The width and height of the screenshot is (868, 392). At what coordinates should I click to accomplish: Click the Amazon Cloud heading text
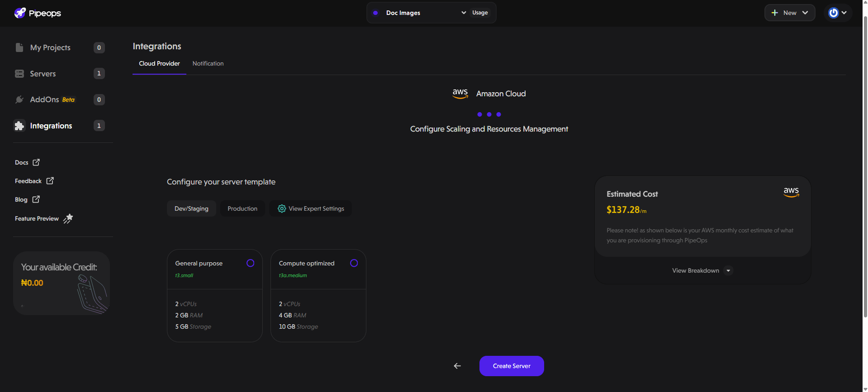(501, 94)
